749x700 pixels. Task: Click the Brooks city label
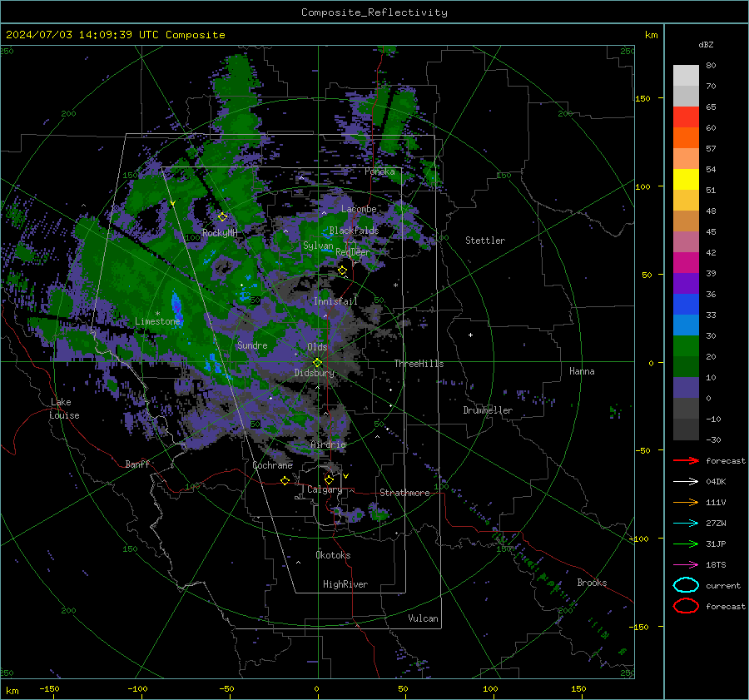point(592,583)
